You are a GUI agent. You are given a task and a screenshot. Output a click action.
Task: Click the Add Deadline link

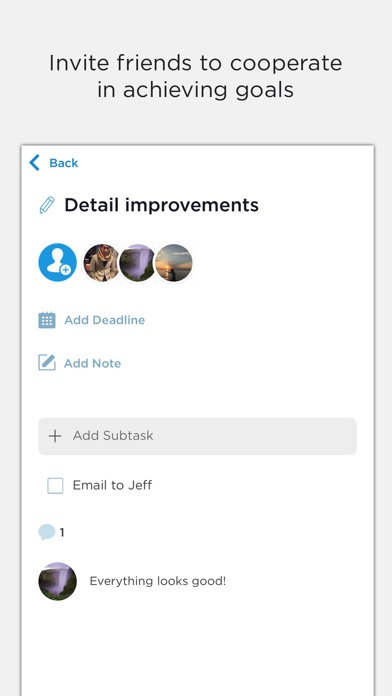(104, 320)
